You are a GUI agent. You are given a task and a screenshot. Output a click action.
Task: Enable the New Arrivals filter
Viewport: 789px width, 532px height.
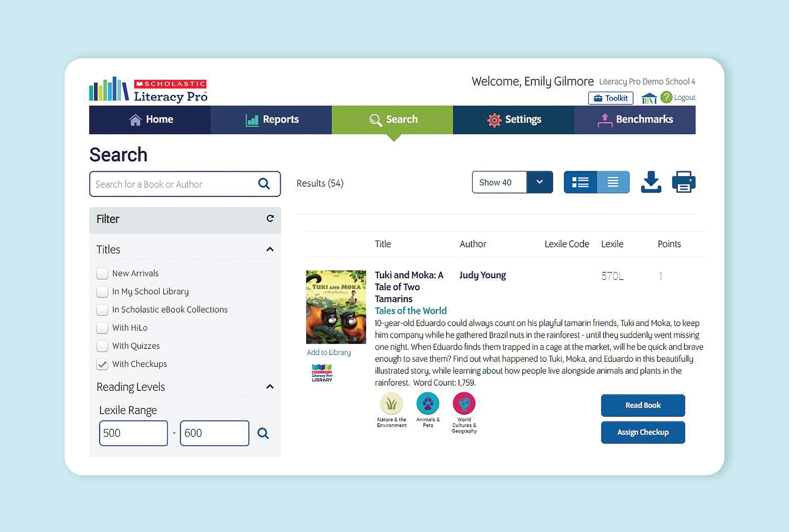[102, 273]
